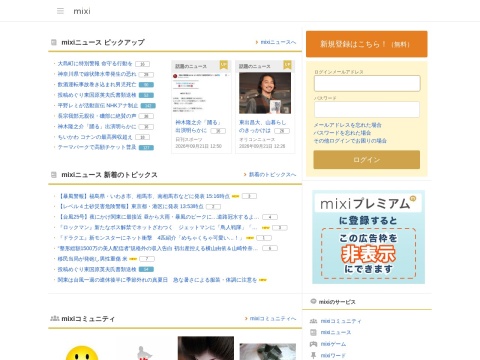Focus the ログインメールアドレス input field
Screen dimensions: 480x360
(367, 83)
